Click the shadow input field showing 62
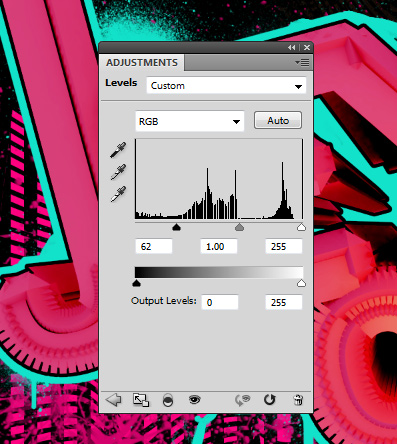This screenshot has height=444, width=397. tap(154, 247)
